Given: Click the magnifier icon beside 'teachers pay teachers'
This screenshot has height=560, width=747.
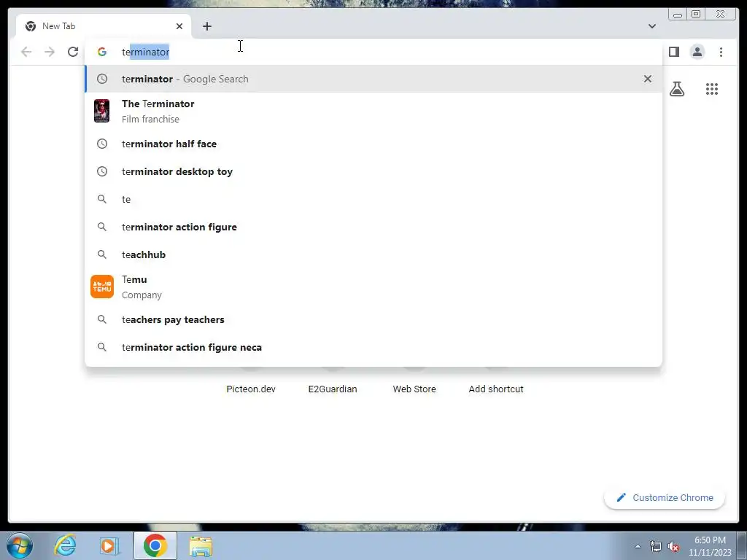Looking at the screenshot, I should (x=102, y=319).
